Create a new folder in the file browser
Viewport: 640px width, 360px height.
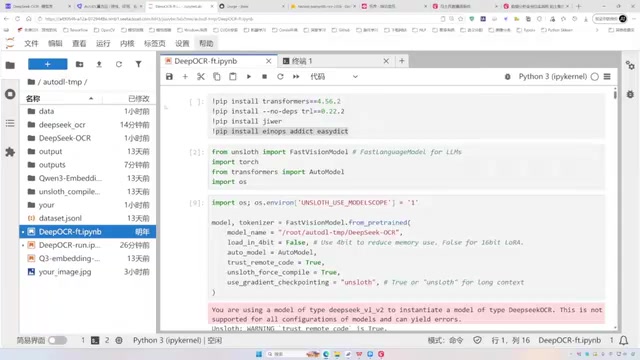tap(80, 64)
